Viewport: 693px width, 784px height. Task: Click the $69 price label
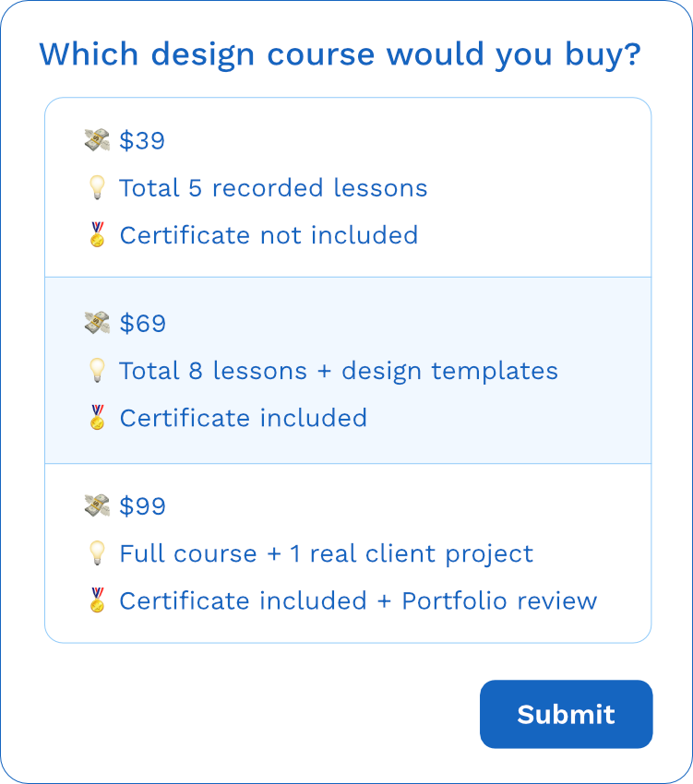(x=141, y=323)
